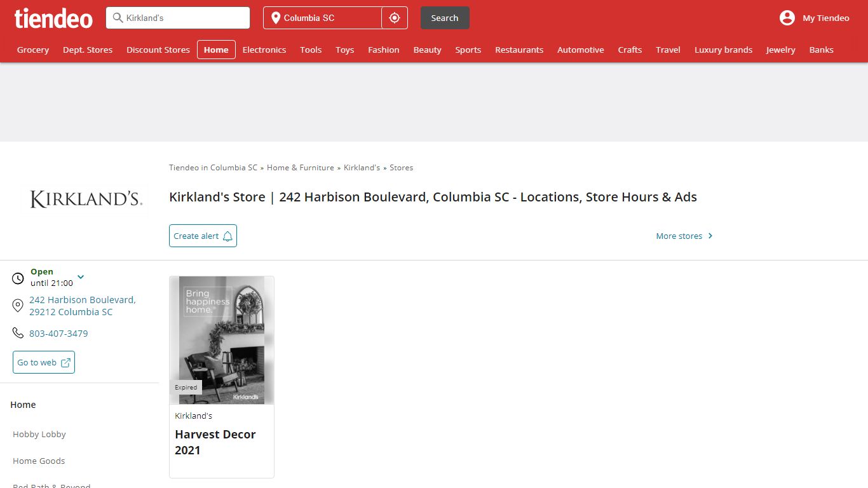Click the map pin icon beside address
The height and width of the screenshot is (488, 868).
point(18,306)
